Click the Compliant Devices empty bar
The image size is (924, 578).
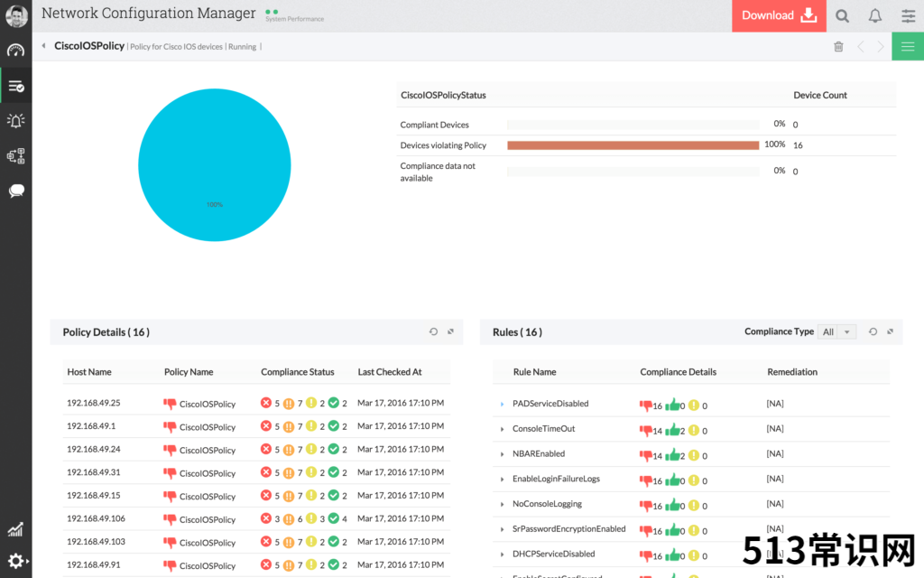coord(633,125)
